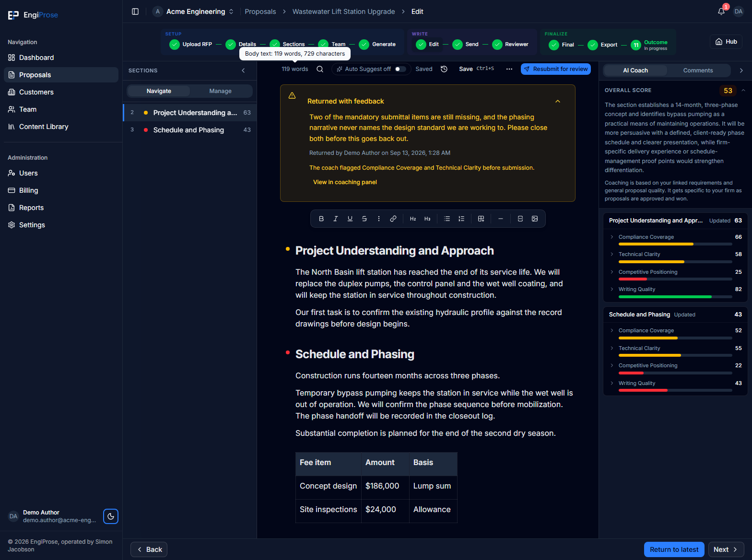The width and height of the screenshot is (752, 560).
Task: Toggle dark mode moon button
Action: click(111, 516)
